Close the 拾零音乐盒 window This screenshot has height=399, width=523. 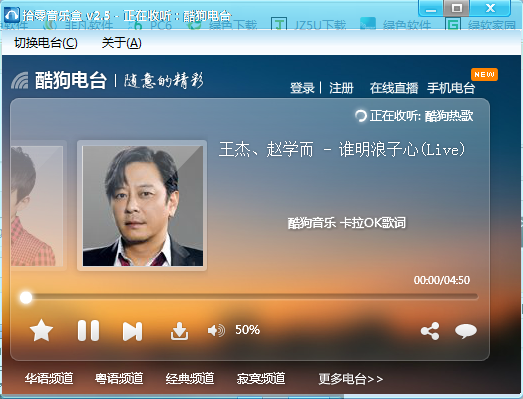coord(490,8)
